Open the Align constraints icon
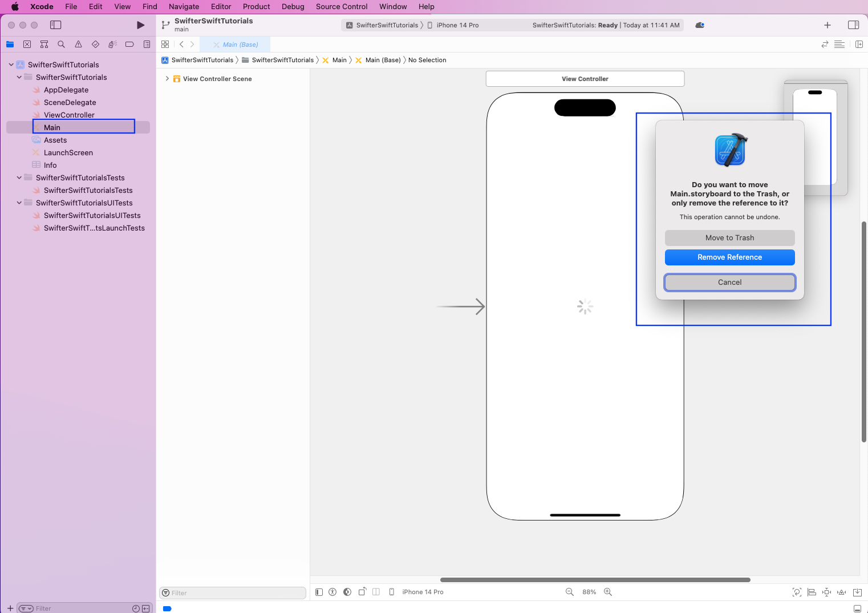 click(812, 592)
